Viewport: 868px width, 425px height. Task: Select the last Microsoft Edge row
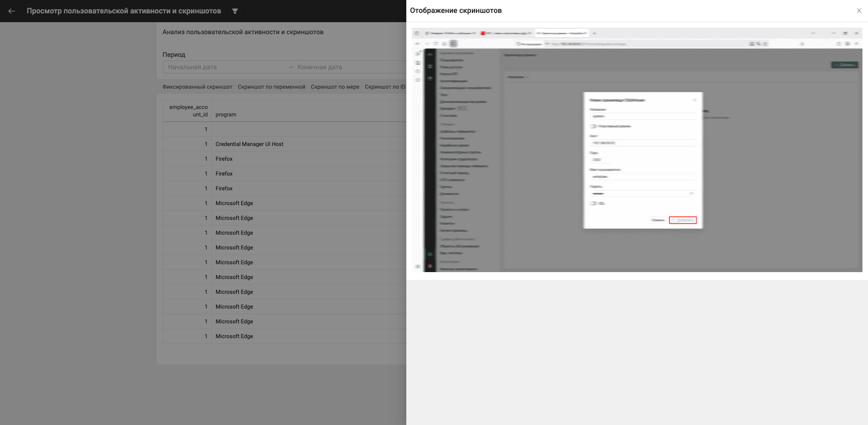[x=284, y=336]
